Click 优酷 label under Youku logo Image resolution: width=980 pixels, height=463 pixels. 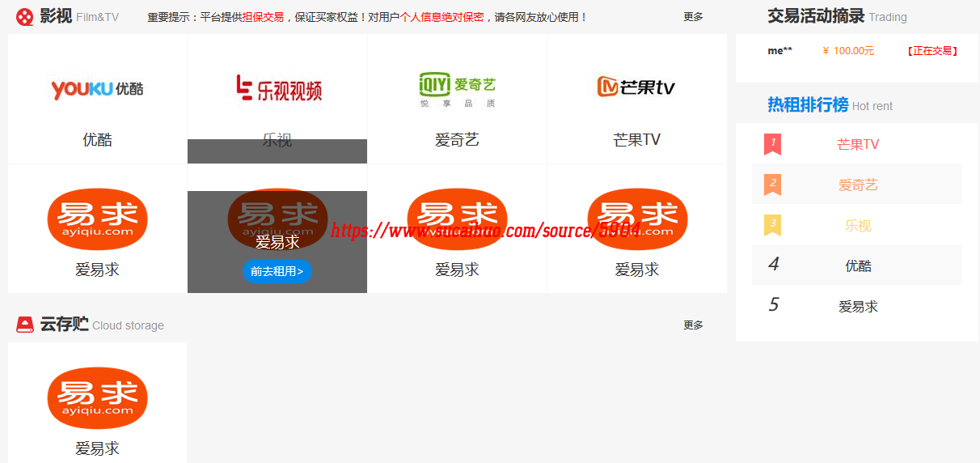[97, 140]
